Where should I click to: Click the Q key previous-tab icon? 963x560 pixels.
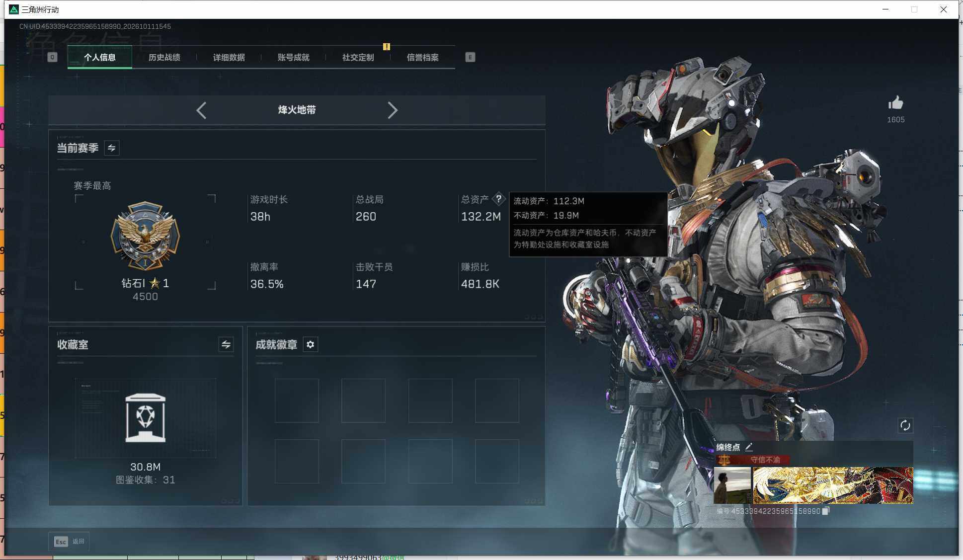click(x=52, y=57)
